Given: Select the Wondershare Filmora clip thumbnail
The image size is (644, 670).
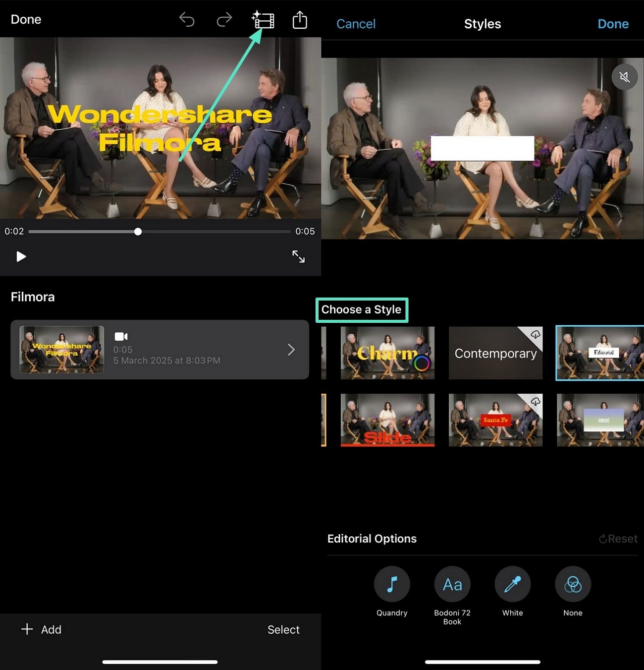Looking at the screenshot, I should (61, 350).
